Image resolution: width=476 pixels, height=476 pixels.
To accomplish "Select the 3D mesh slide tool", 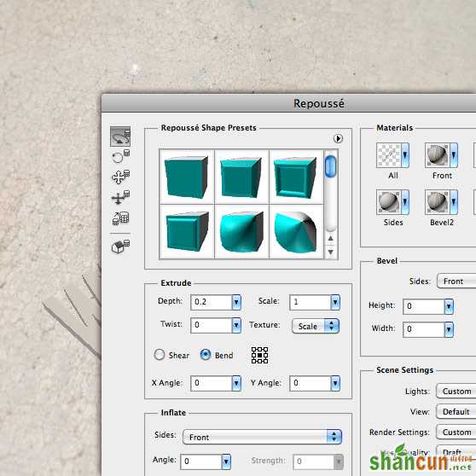I will [120, 197].
